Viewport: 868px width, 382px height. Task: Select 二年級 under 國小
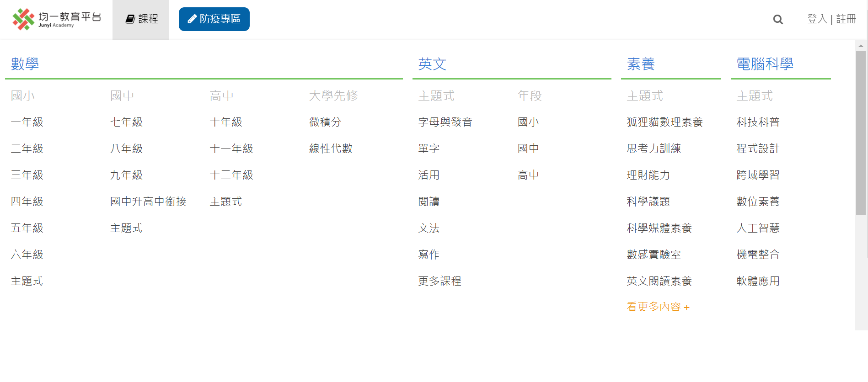click(x=27, y=149)
